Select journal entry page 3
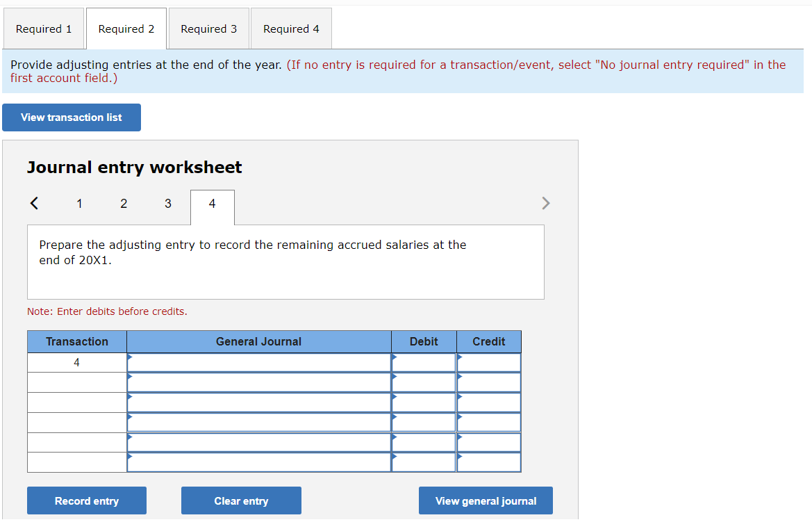This screenshot has width=812, height=529. click(x=167, y=203)
